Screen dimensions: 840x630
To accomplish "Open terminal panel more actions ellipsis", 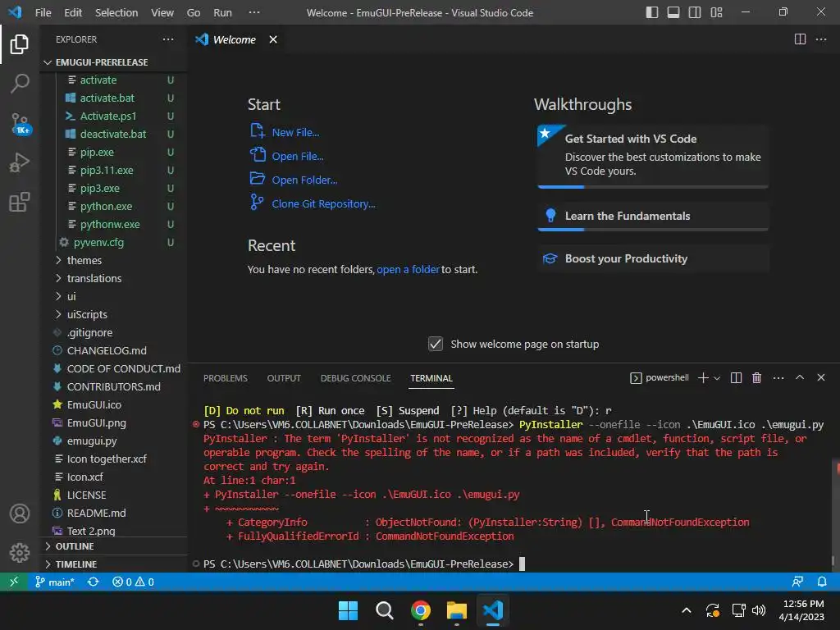I will [778, 377].
